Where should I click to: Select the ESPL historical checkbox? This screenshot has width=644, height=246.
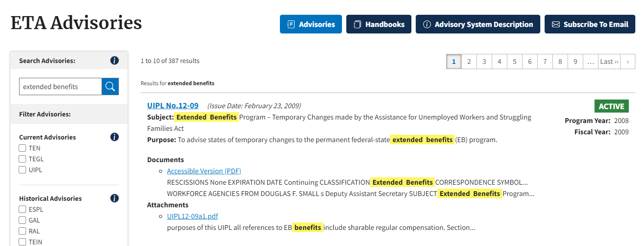pyautogui.click(x=23, y=209)
